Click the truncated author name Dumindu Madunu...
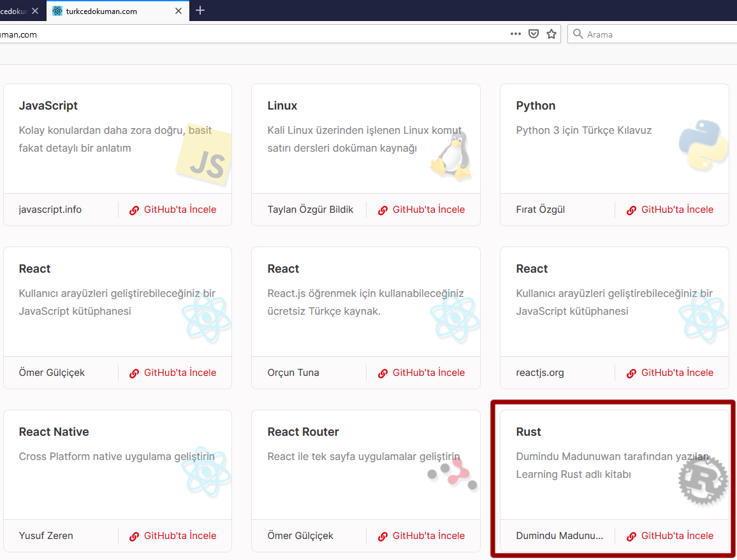Screen dimensions: 737x560 tap(559, 536)
